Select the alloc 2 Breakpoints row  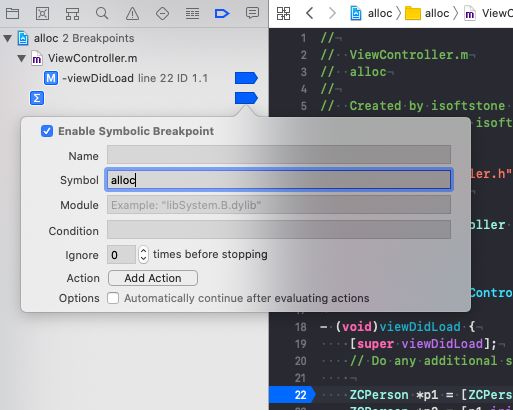coord(134,38)
